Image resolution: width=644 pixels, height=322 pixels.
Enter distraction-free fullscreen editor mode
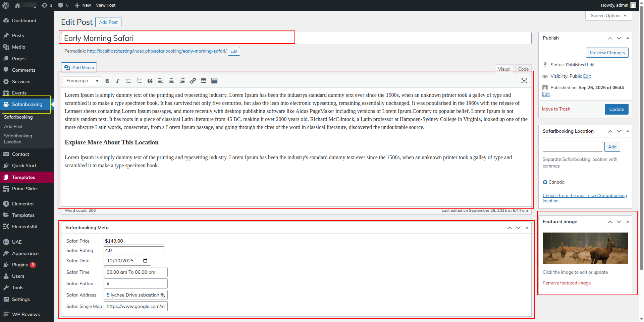pyautogui.click(x=524, y=81)
